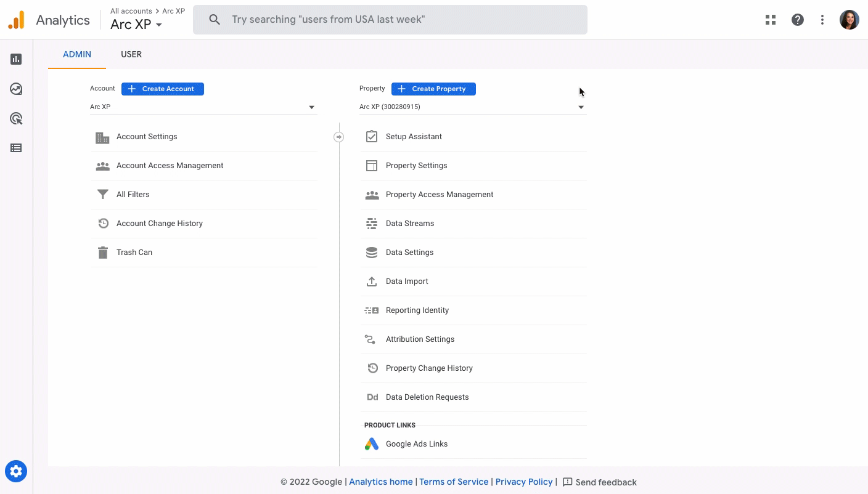Click the Create Property button

tap(433, 89)
